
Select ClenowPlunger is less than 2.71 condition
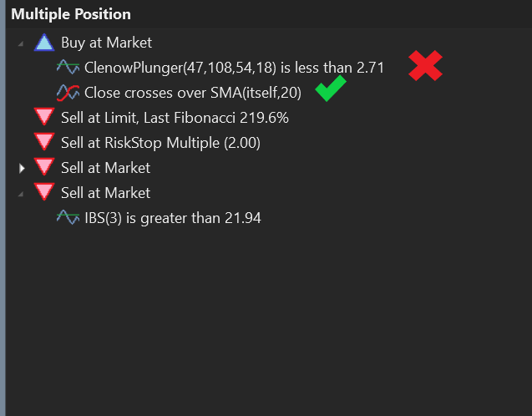pos(234,68)
